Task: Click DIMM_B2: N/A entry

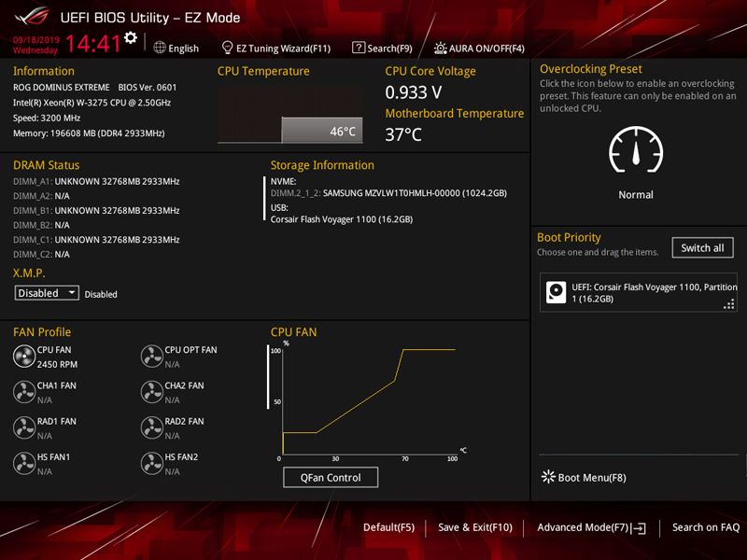Action: click(x=41, y=225)
